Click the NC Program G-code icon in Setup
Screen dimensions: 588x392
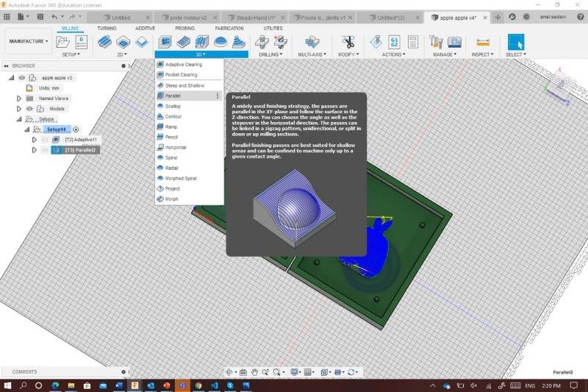82,42
